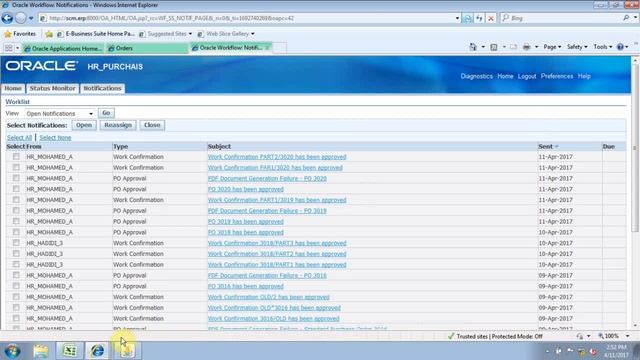Select checkbox for PO 3020 has been approved
Viewport: 640px width, 360px height.
pos(16,189)
